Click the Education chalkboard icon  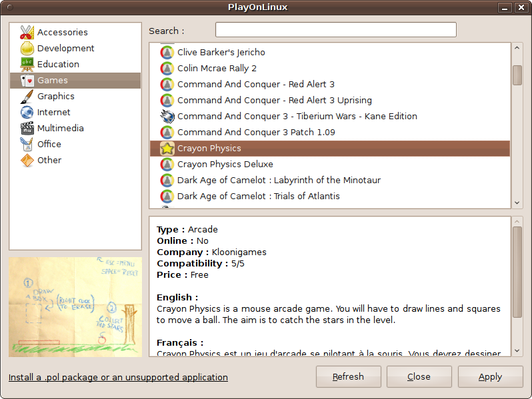click(x=27, y=64)
